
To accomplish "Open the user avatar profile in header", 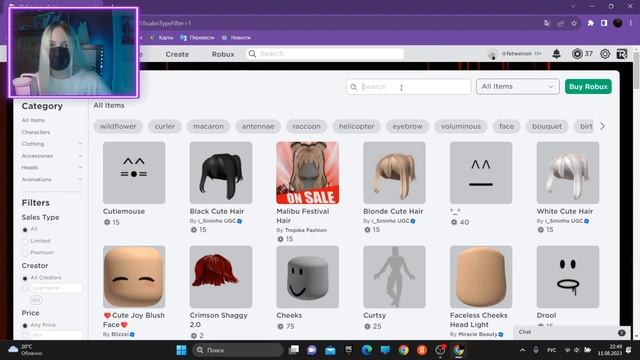I will [x=493, y=54].
